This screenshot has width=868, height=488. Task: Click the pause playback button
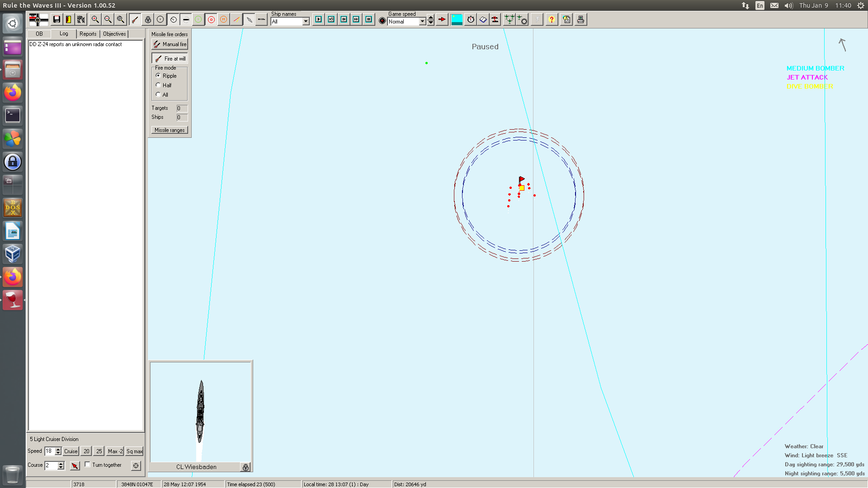coord(369,19)
